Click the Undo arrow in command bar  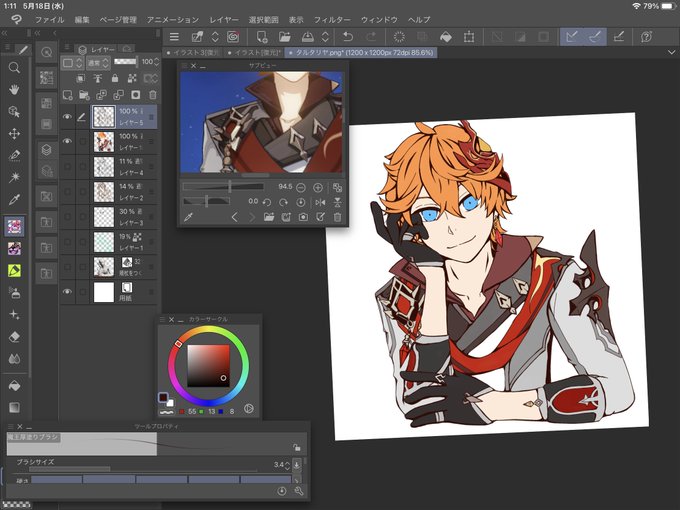pyautogui.click(x=347, y=37)
